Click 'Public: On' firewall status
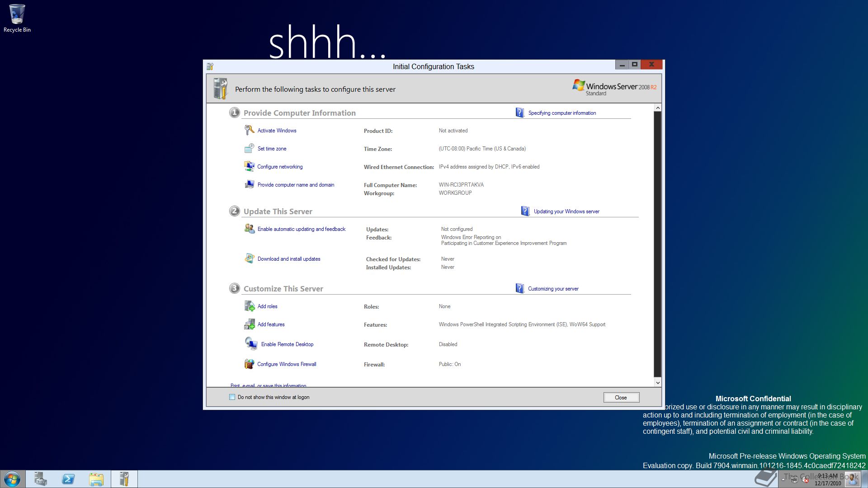 [449, 364]
